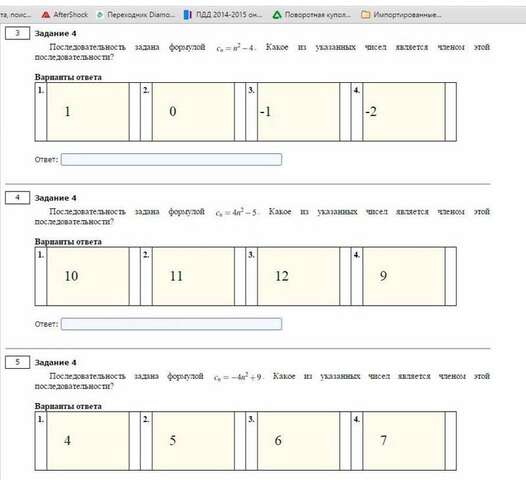Select answer option 5 in question 5
The image size is (526, 480).
193,441
